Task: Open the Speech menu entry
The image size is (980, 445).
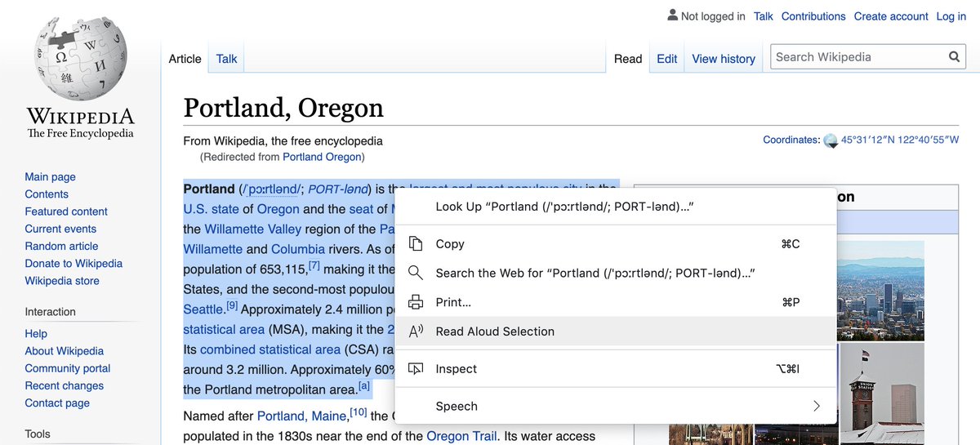Action: 616,406
